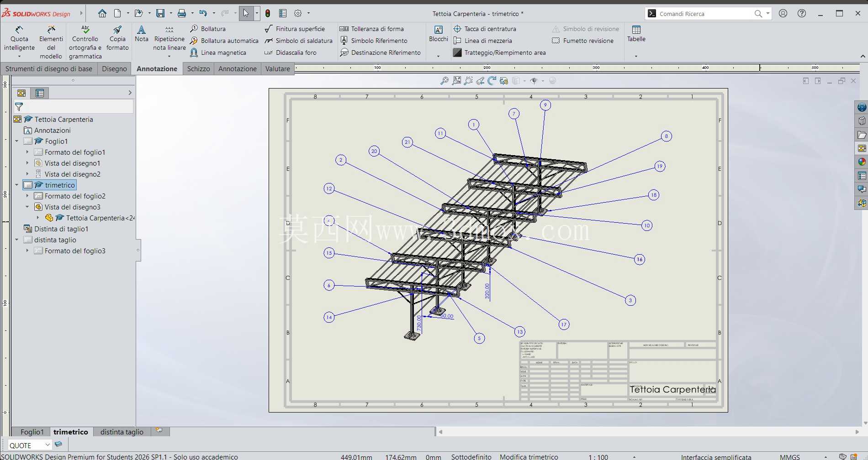Start Bollatura automatica
Viewport: 868px width, 460px height.
(x=224, y=41)
